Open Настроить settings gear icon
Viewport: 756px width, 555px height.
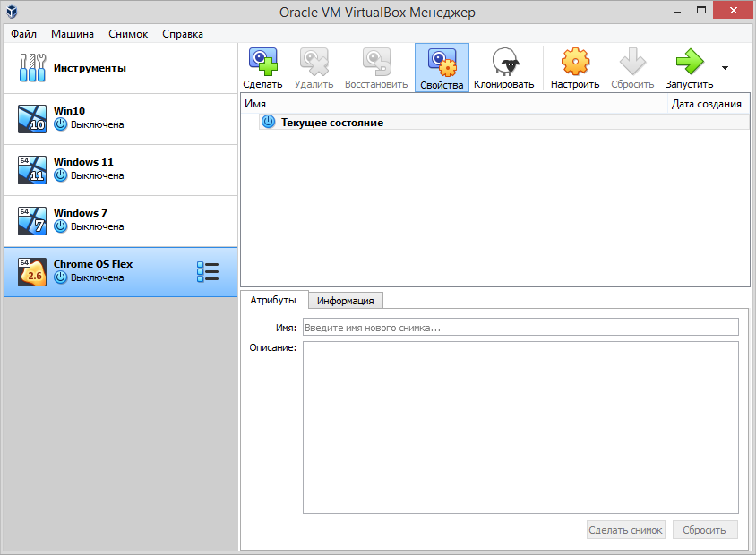point(575,62)
